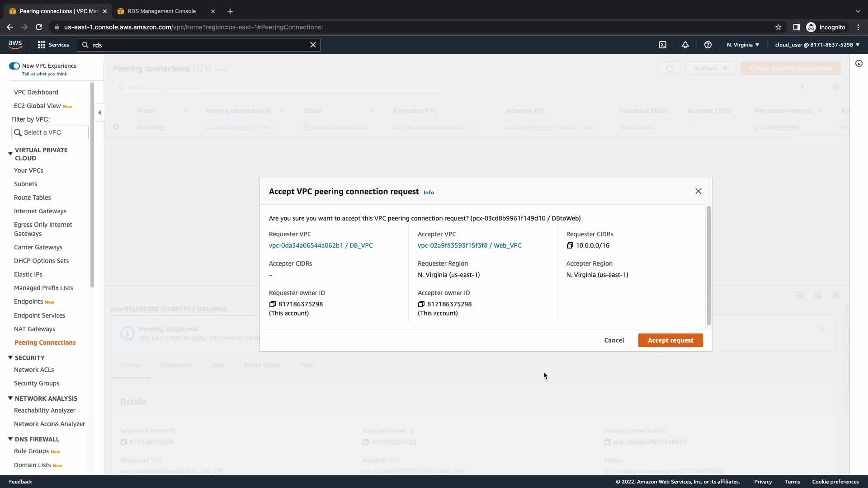Click the Select a VPC filter field
This screenshot has width=868, height=488.
click(x=50, y=132)
